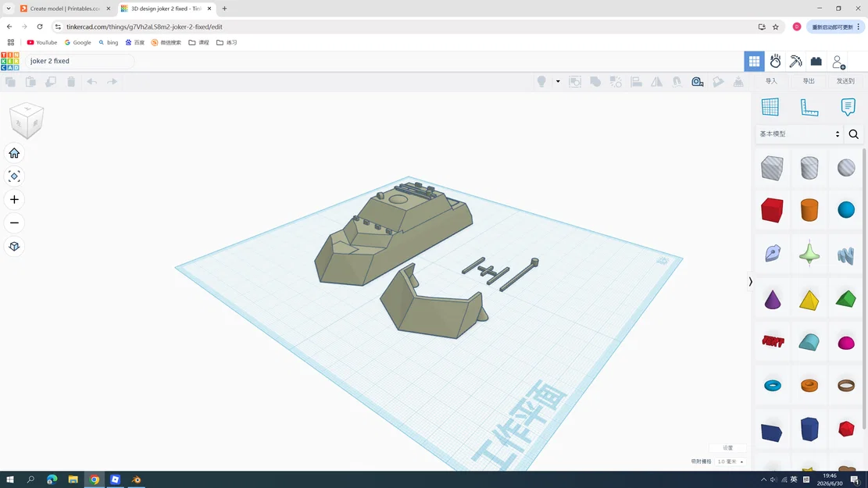Select the Ruler tool in shapes panel
868x488 pixels.
(x=809, y=107)
